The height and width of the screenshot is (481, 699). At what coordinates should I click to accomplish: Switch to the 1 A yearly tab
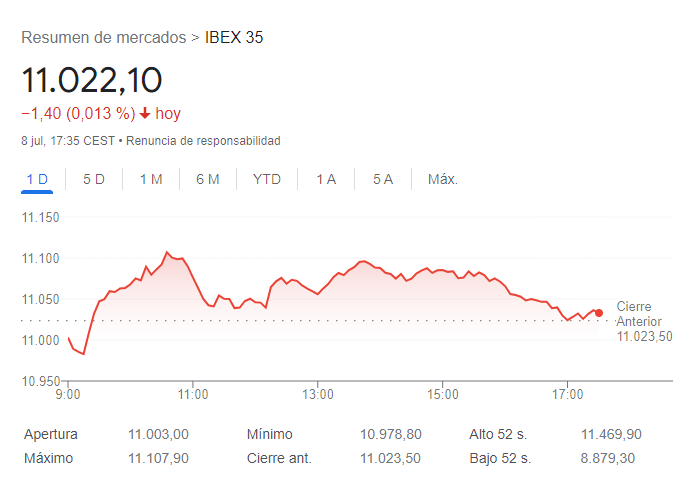click(x=326, y=180)
